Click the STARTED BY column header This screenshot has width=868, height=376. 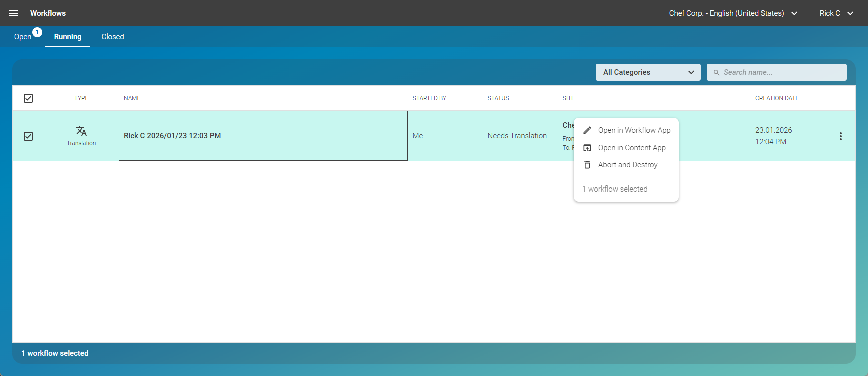[429, 98]
